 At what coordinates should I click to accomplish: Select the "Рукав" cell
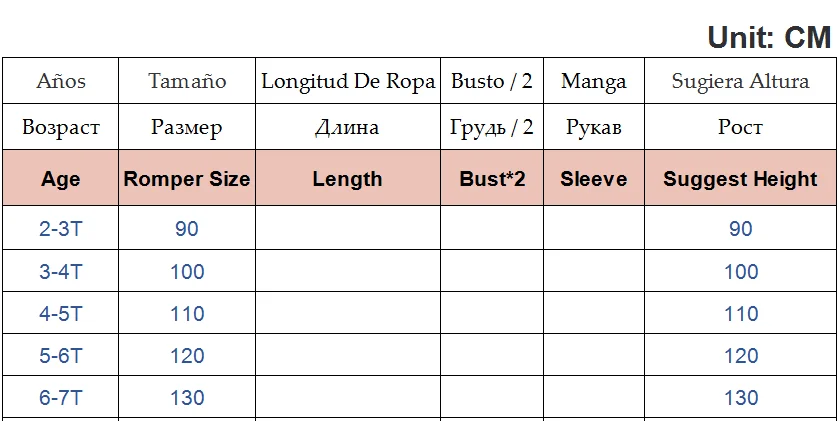pos(594,127)
